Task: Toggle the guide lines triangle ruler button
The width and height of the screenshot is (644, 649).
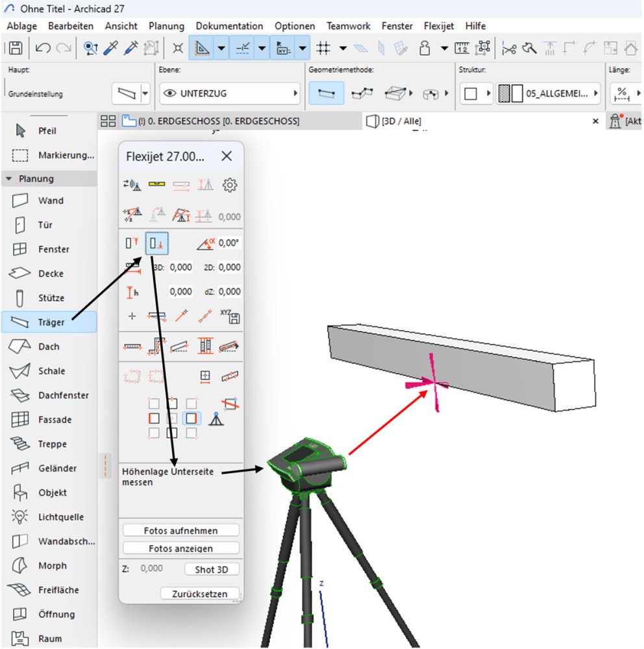Action: click(202, 49)
